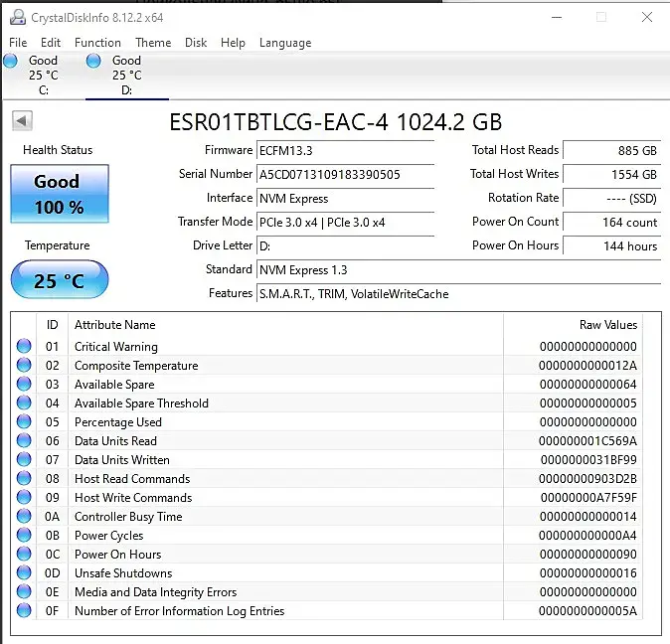Click the CrystalDiskInfo app icon in title bar
Image resolution: width=670 pixels, height=644 pixels.
coord(17,17)
